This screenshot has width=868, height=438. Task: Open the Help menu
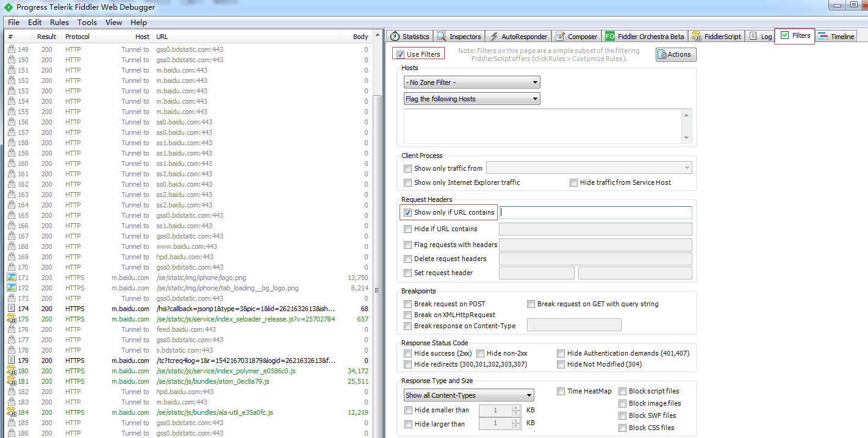click(x=138, y=22)
